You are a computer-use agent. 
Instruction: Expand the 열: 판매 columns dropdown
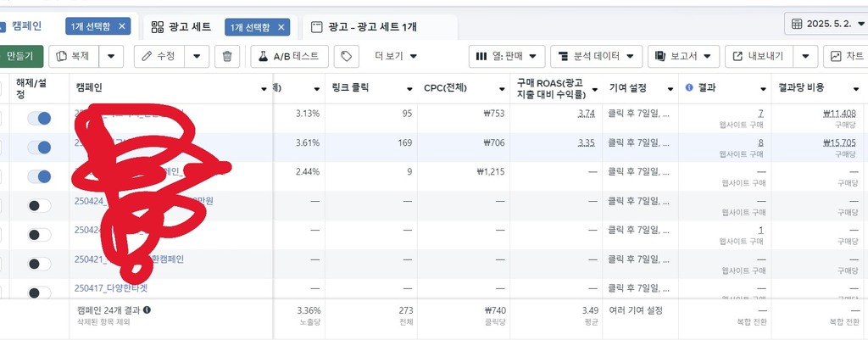[506, 57]
